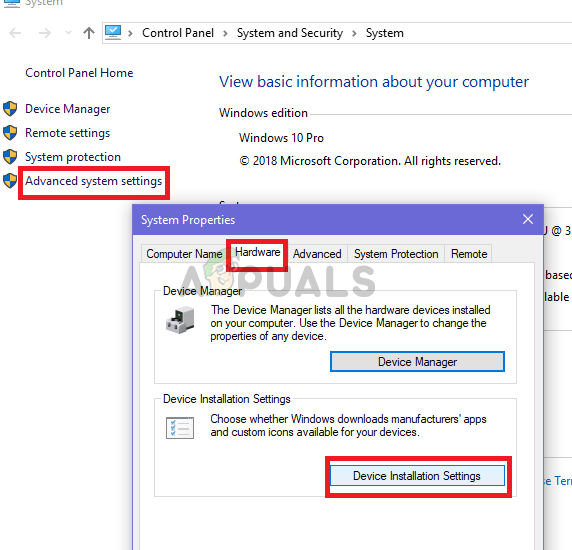Screen dimensions: 572x550
Task: Switch to Computer Name tab
Action: coord(184,253)
